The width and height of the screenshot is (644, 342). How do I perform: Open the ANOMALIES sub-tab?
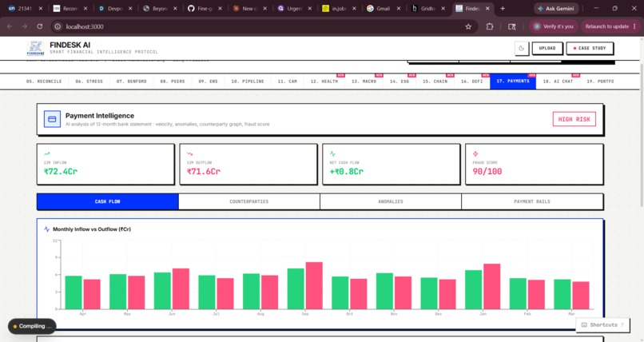391,201
